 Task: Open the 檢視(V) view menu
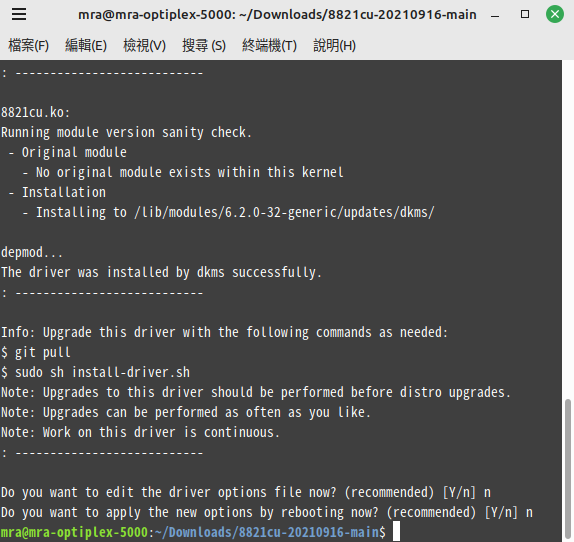click(145, 46)
